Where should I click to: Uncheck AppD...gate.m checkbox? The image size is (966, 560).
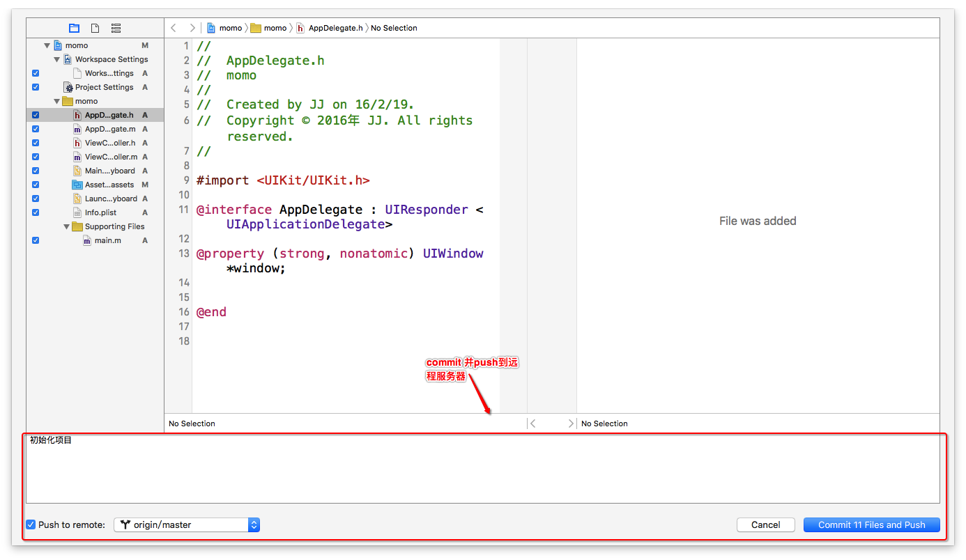pos(36,129)
